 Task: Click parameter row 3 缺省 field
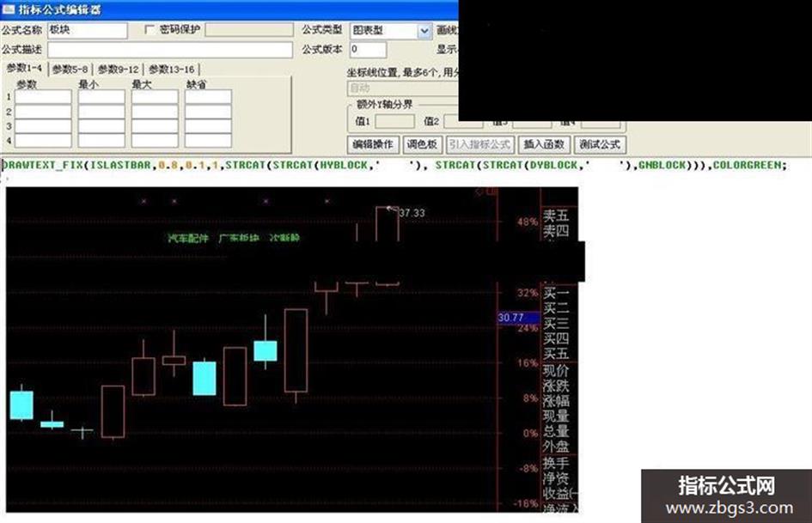pos(208,126)
